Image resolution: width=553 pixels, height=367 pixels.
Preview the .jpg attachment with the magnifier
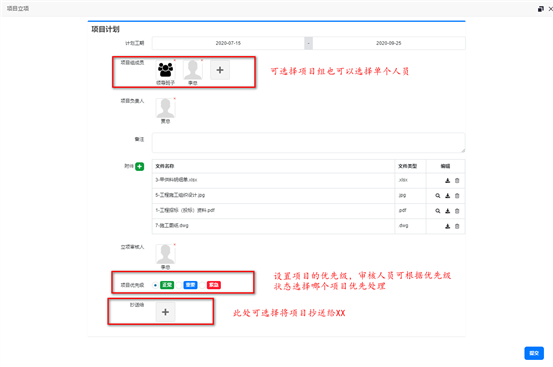pos(438,196)
